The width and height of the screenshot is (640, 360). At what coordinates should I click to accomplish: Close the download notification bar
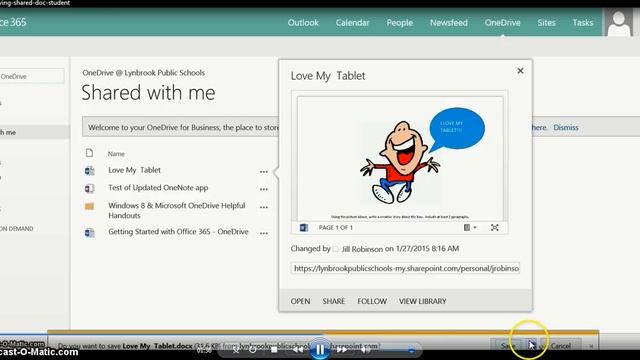tap(591, 346)
